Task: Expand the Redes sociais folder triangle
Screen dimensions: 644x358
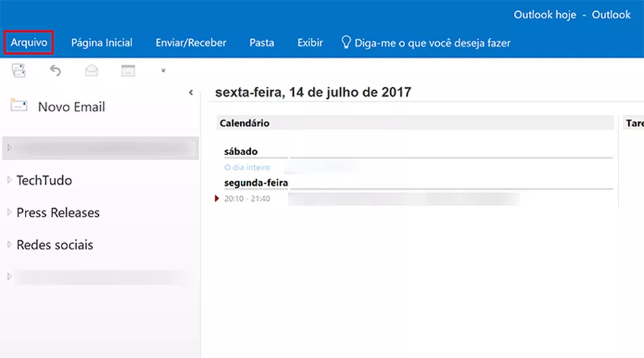Action: tap(9, 244)
